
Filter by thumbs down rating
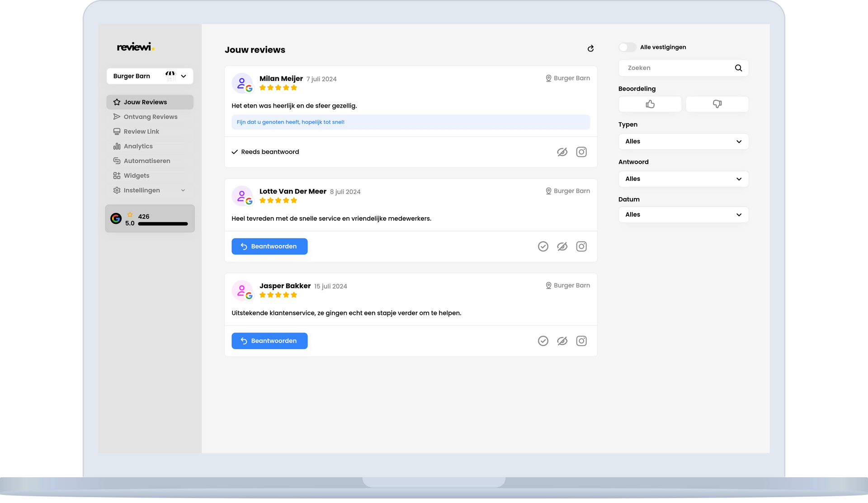[x=717, y=104]
